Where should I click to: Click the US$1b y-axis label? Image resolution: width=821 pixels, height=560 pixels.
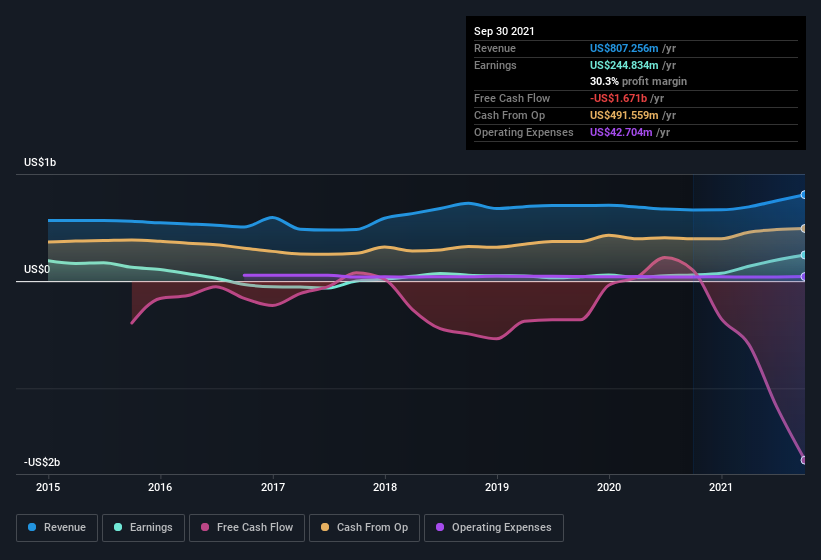[41, 162]
